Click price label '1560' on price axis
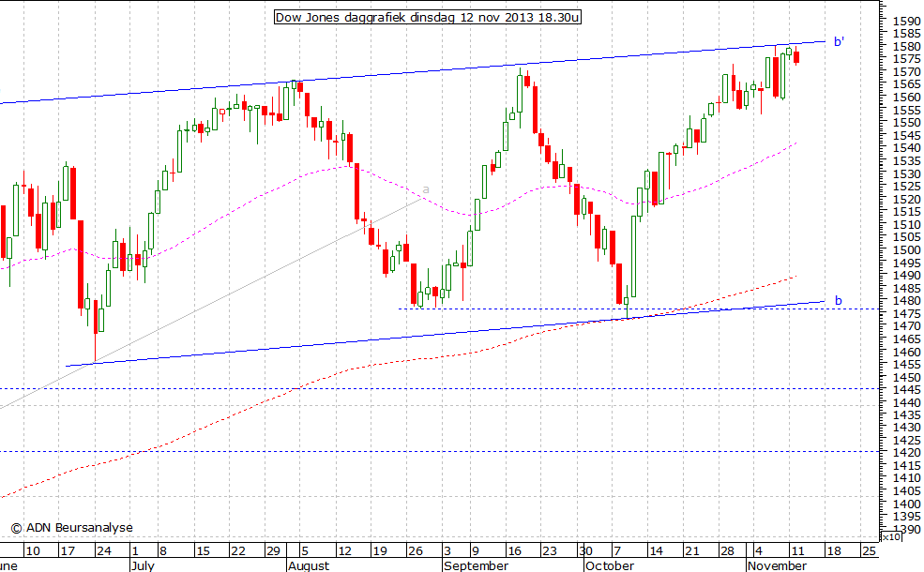Screen dimensions: 924x572 [906, 98]
